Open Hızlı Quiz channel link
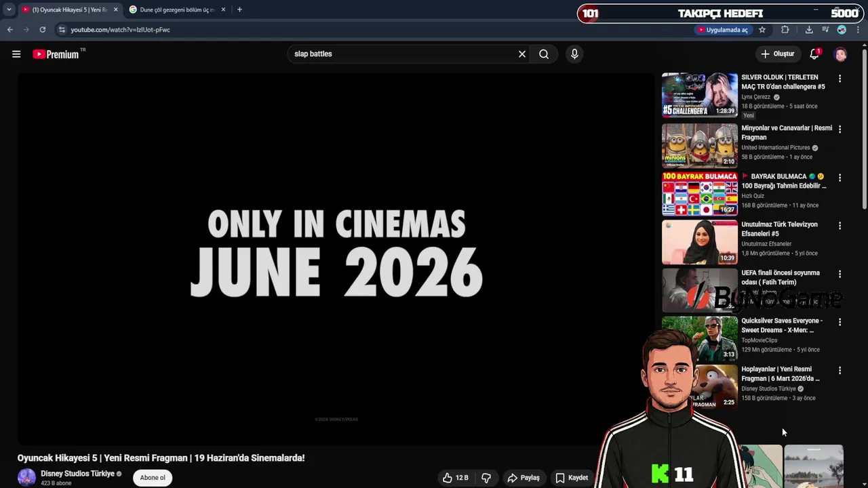This screenshot has width=868, height=488. (x=753, y=196)
